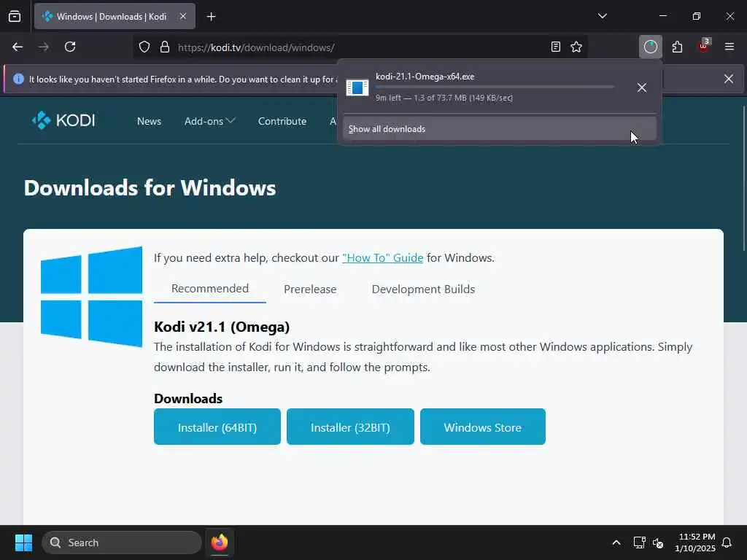Image resolution: width=747 pixels, height=560 pixels.
Task: Open the Windows Start menu
Action: (23, 542)
